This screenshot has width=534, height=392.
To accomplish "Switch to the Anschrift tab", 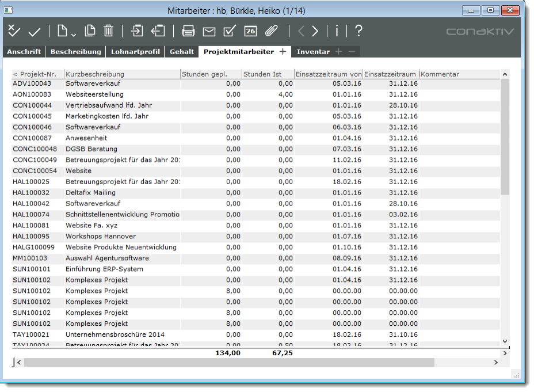I will coord(24,52).
